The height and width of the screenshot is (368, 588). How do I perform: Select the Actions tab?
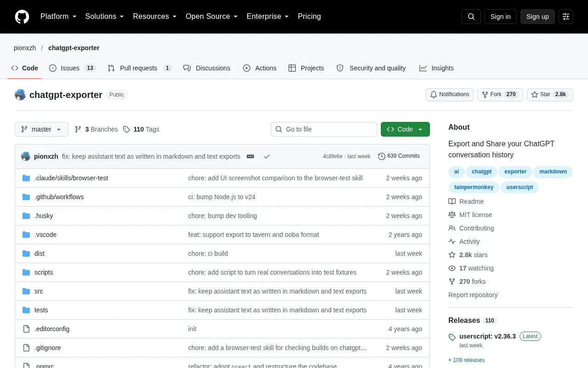(x=260, y=68)
